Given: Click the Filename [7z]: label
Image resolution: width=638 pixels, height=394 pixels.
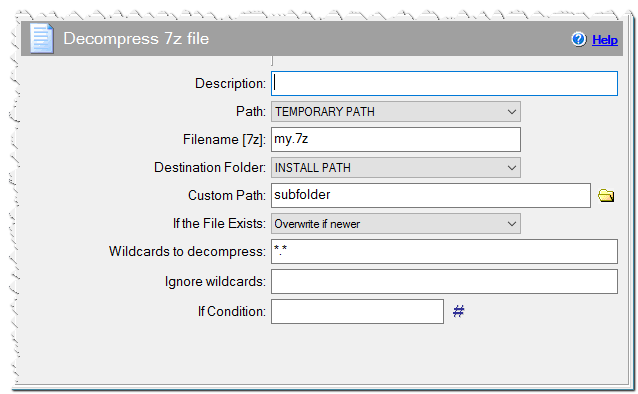Looking at the screenshot, I should click(224, 140).
